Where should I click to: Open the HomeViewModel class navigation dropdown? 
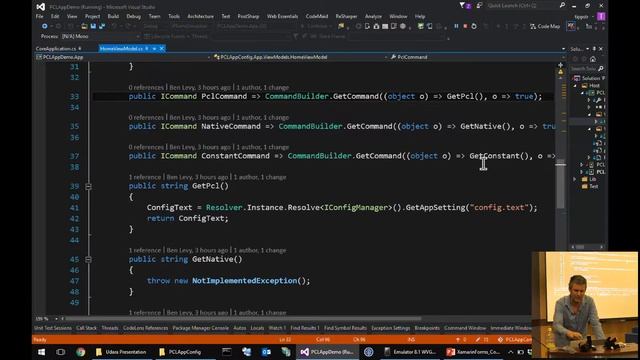click(300, 57)
